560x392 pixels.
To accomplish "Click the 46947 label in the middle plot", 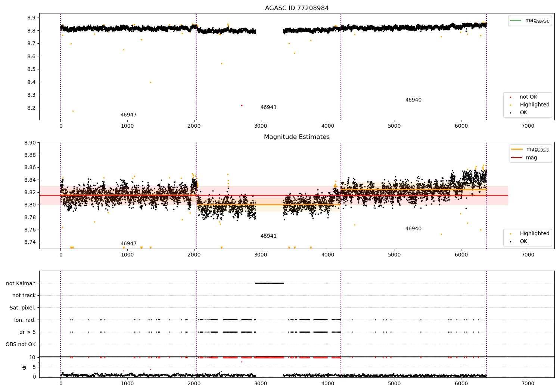I will (128, 243).
